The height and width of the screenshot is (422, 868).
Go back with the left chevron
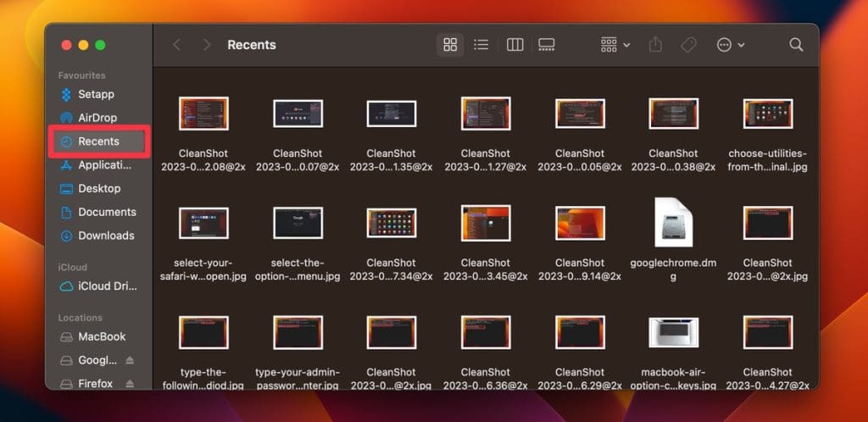[x=176, y=45]
